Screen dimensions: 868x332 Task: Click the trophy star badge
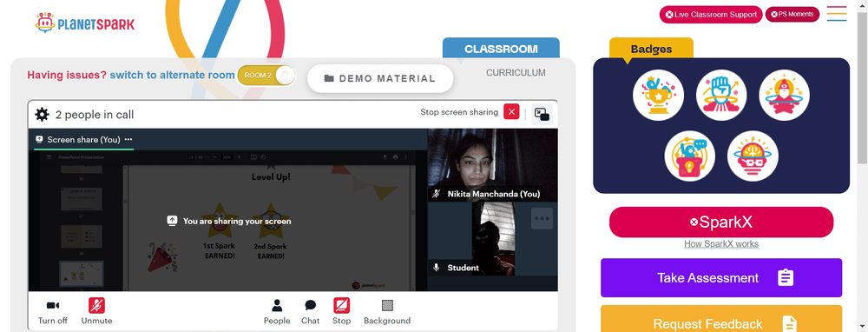click(658, 95)
